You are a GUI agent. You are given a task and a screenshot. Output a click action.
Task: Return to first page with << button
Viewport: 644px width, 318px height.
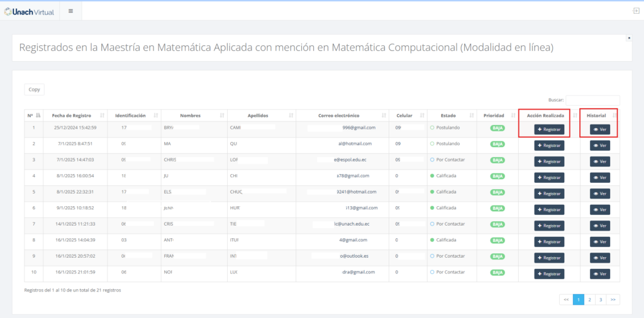566,300
